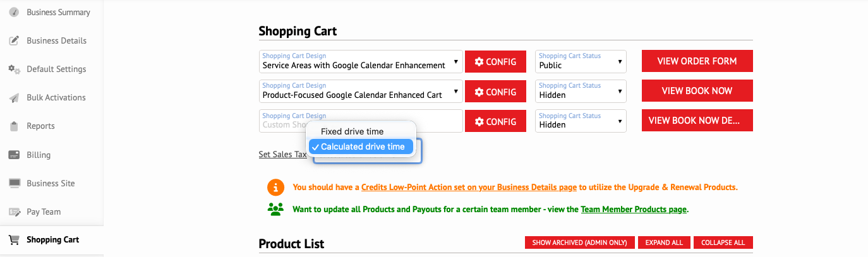Open Service Areas shopping cart design dropdown
Viewport: 868px width, 257px height.
pyautogui.click(x=361, y=61)
